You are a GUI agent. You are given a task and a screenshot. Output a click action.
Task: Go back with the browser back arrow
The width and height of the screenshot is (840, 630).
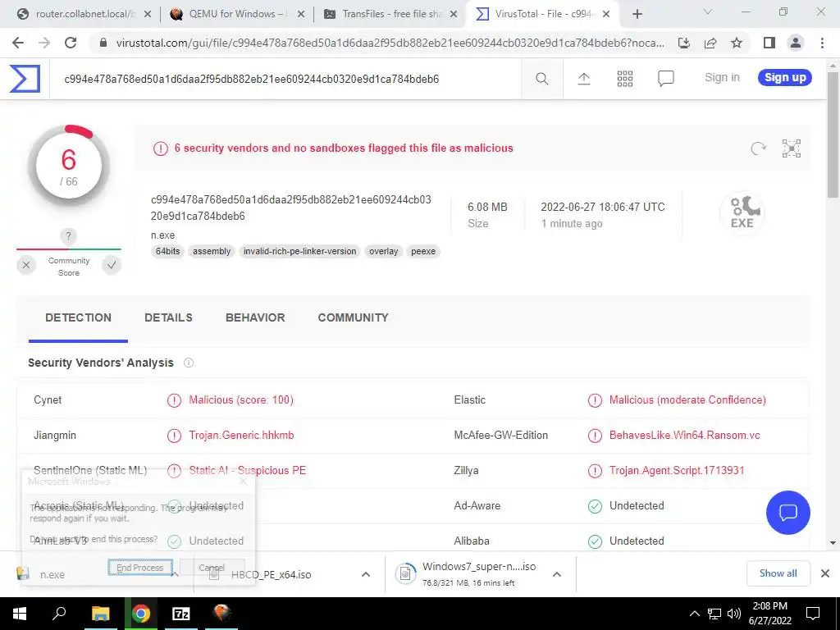18,43
